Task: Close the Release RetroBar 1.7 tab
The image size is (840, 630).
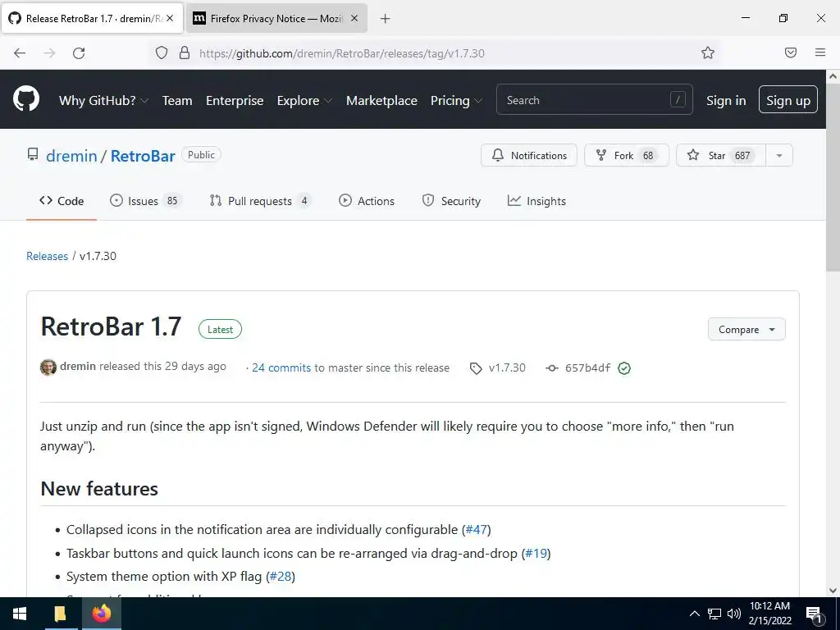Action: (x=170, y=18)
